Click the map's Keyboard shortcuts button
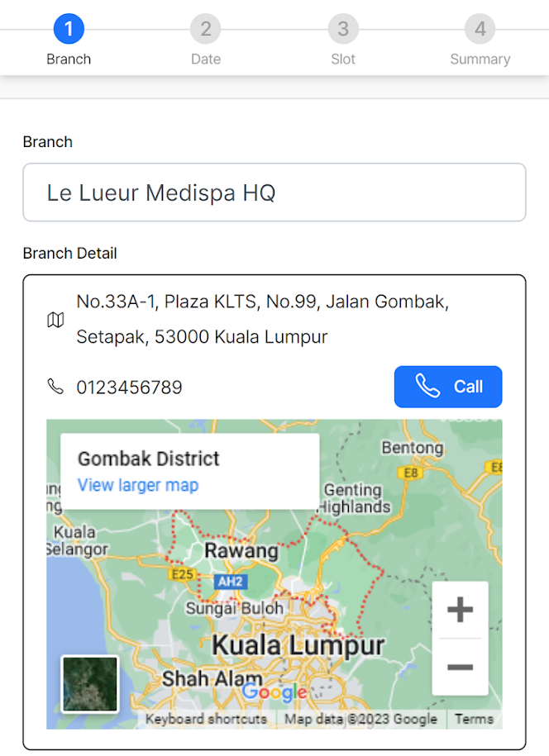Image resolution: width=549 pixels, height=756 pixels. pos(206,719)
